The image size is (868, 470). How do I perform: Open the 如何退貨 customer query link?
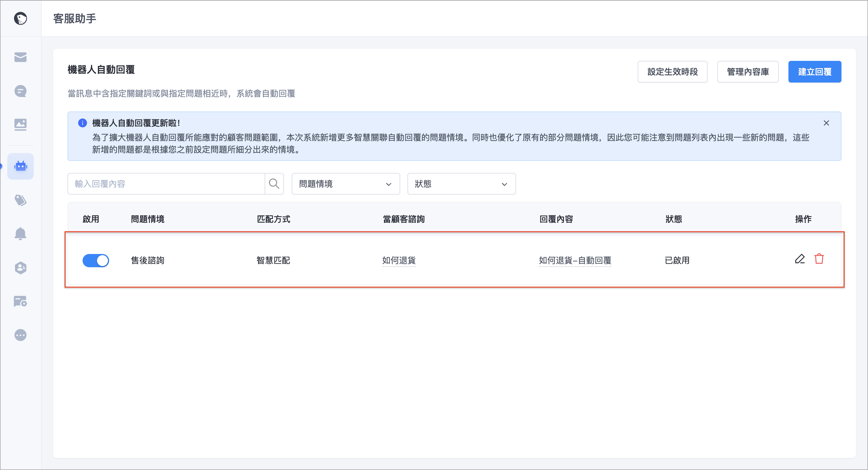pos(399,260)
